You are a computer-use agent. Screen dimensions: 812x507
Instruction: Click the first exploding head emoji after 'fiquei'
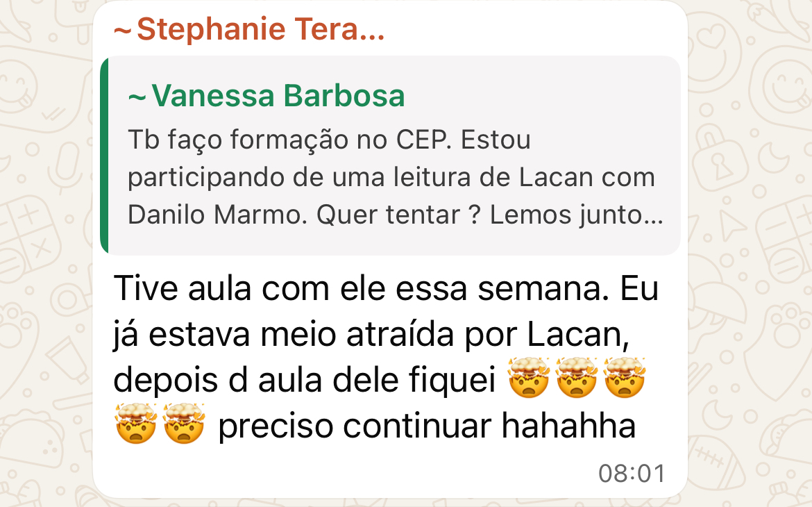click(x=529, y=378)
